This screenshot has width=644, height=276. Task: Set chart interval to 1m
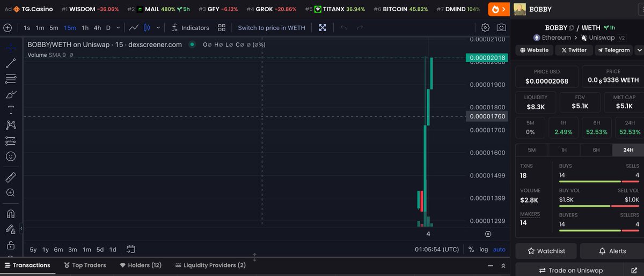click(x=40, y=28)
